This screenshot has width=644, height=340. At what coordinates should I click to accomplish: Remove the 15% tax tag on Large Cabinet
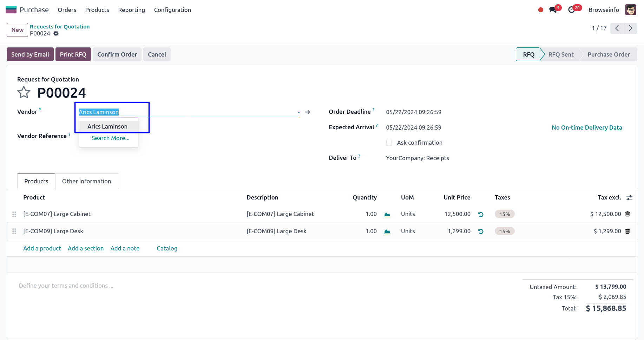504,214
